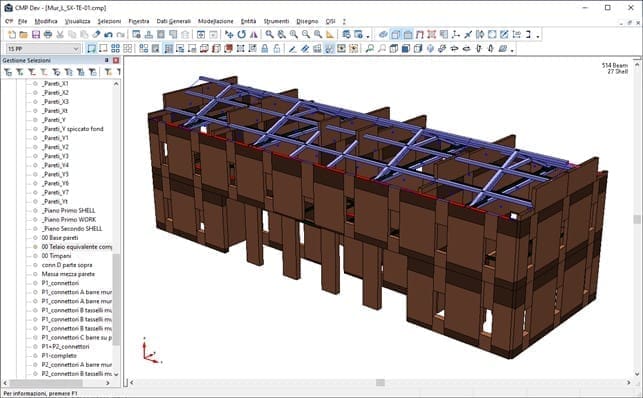Select the 'Massa mezza parete' entry
Viewport: 643px width, 398px height.
[x=68, y=274]
